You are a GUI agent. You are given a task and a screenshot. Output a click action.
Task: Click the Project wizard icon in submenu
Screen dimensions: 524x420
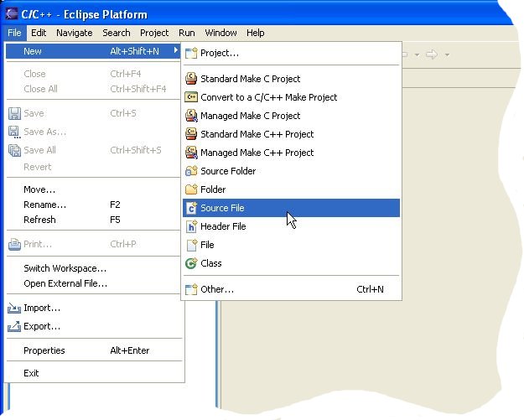click(x=191, y=53)
